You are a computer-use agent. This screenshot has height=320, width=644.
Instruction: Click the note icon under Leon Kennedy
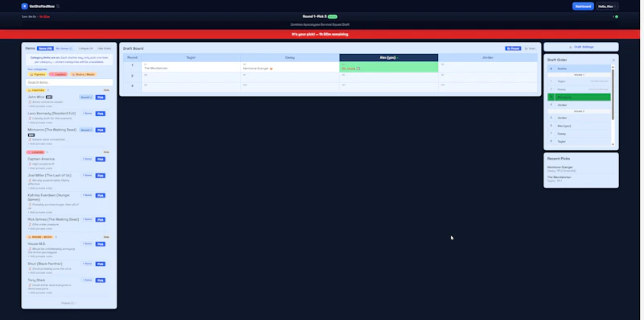tap(30, 118)
